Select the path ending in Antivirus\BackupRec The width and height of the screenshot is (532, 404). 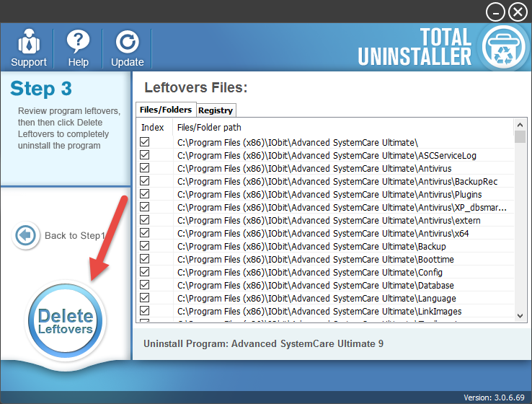click(x=337, y=182)
